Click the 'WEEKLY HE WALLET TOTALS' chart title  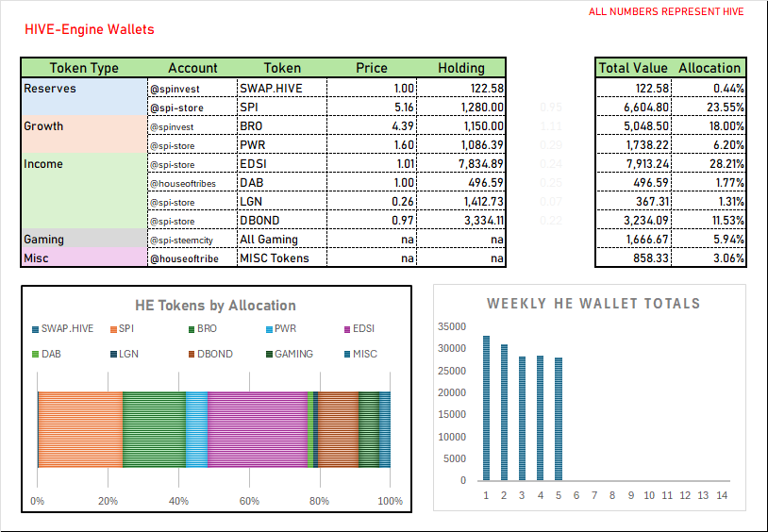(x=593, y=304)
